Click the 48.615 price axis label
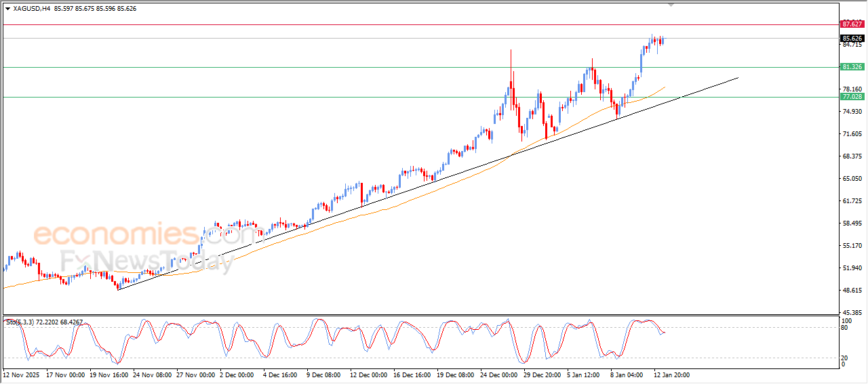Viewport: 868px width, 384px height. (852, 291)
